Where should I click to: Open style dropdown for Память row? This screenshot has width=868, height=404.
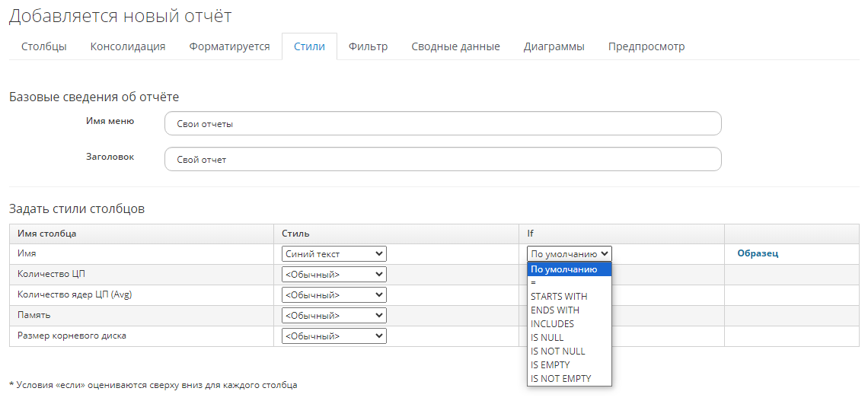(x=333, y=316)
